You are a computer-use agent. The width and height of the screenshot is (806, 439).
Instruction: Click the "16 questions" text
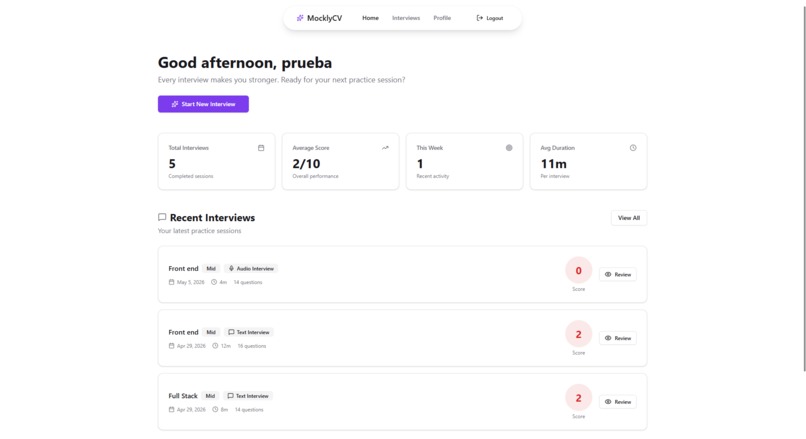(x=252, y=346)
